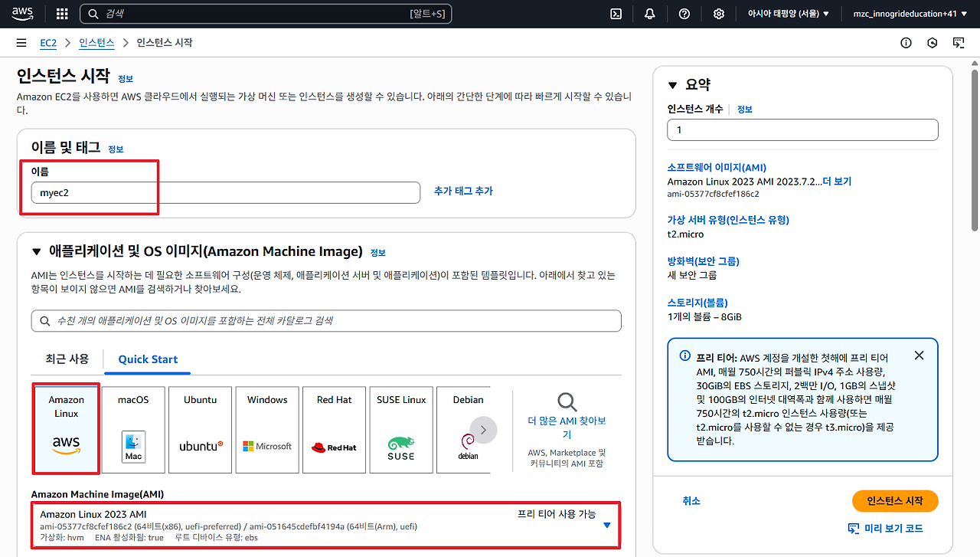The width and height of the screenshot is (980, 557).
Task: Switch to the Quick Start tab
Action: pyautogui.click(x=148, y=359)
